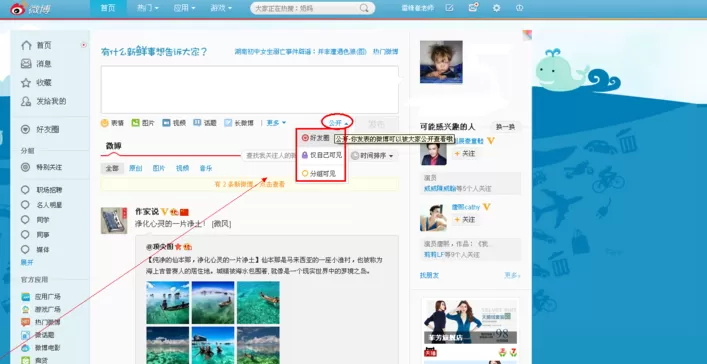This screenshot has height=364, width=707.
Task: Open 应用广场 app in sidebar
Action: tap(41, 297)
